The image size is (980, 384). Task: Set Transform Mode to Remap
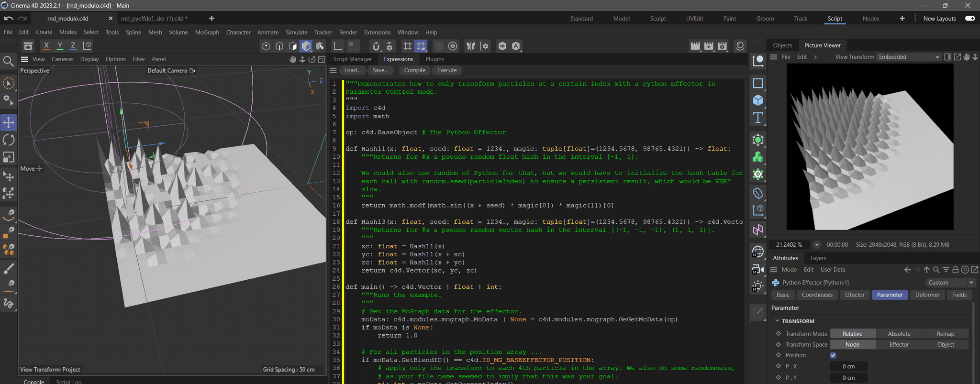coord(946,334)
